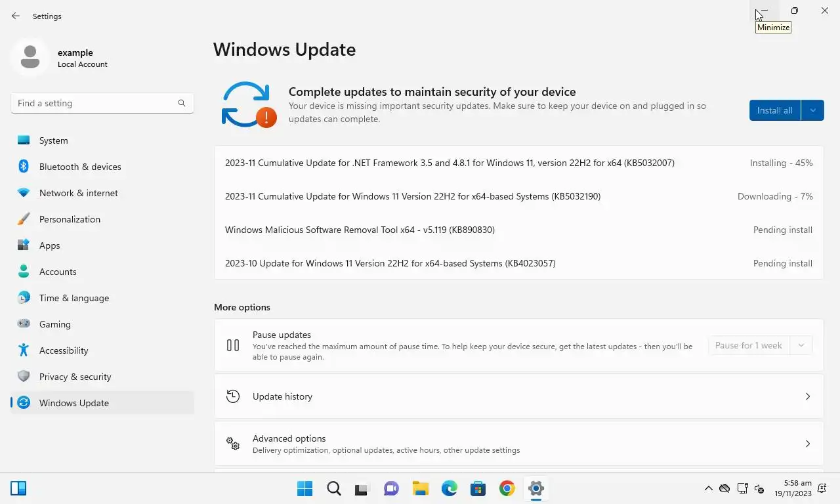Select Windows Update in the sidebar

(x=102, y=403)
